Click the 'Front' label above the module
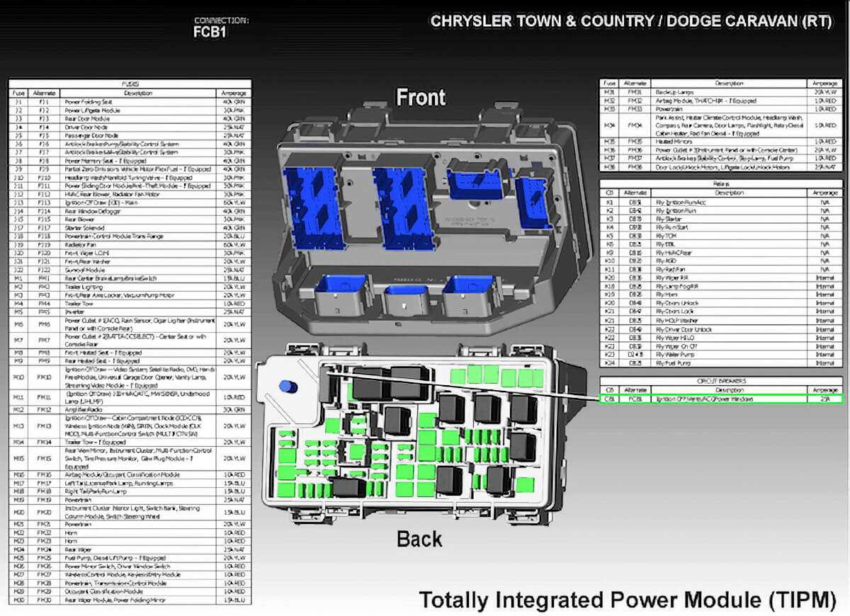Image resolution: width=850 pixels, height=616 pixels. pos(421,97)
